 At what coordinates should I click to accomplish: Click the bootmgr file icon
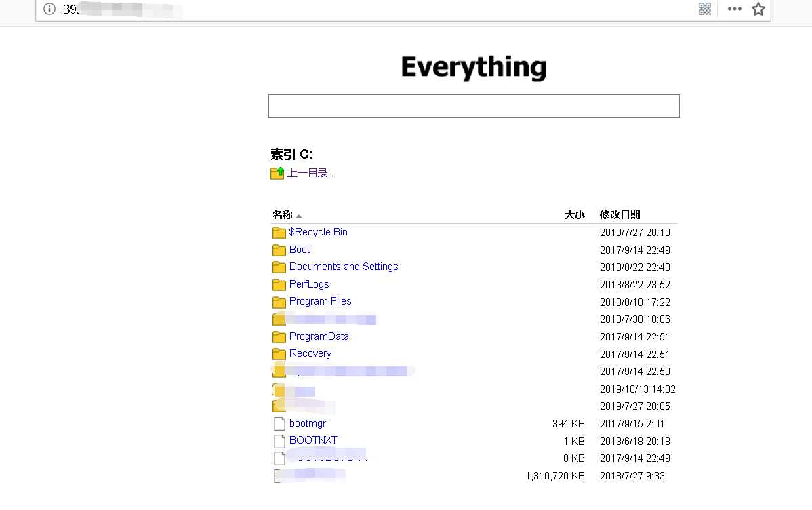tap(279, 424)
